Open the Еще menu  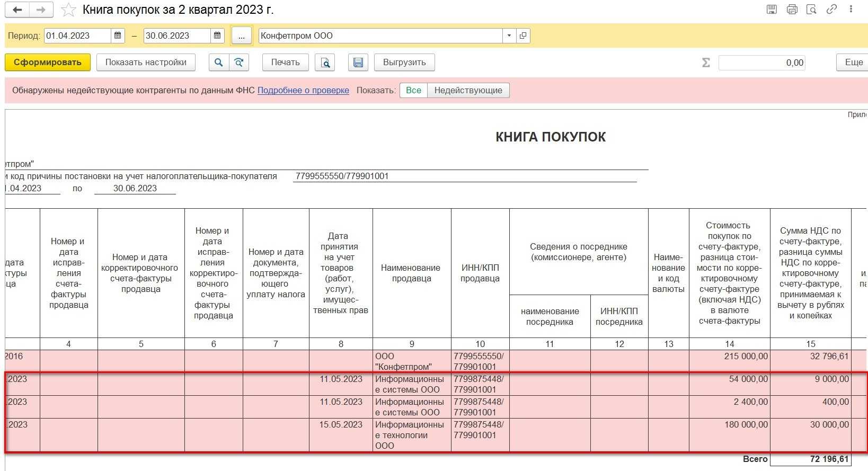853,63
